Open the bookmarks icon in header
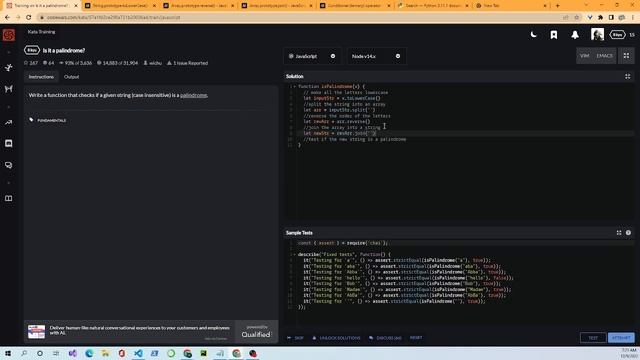The height and width of the screenshot is (360, 640). pos(554,35)
